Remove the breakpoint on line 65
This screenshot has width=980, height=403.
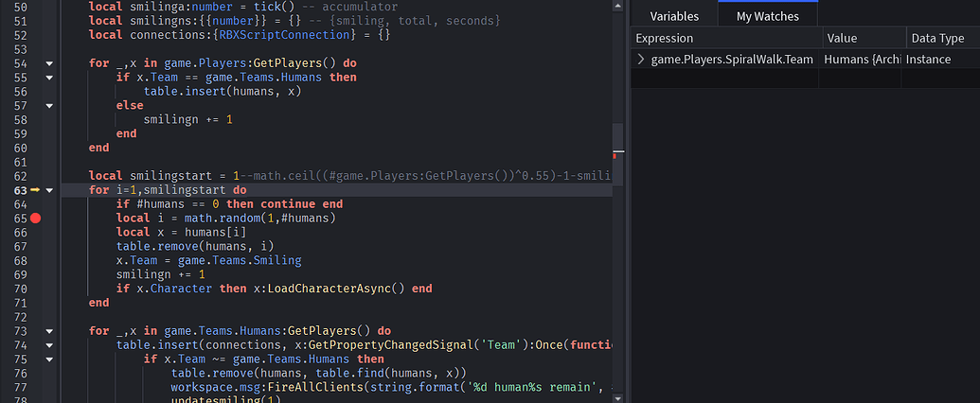(36, 219)
